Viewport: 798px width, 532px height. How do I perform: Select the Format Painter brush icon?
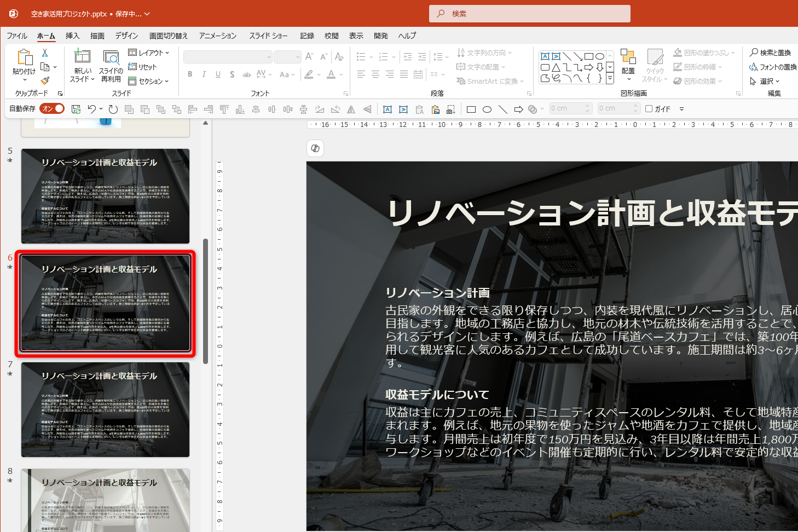45,80
